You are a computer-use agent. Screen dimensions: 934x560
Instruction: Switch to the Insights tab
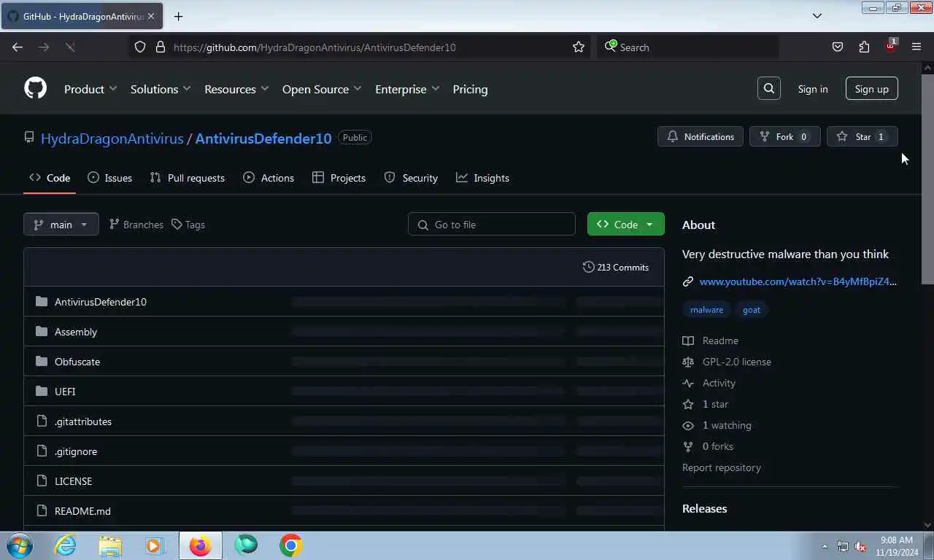point(483,178)
